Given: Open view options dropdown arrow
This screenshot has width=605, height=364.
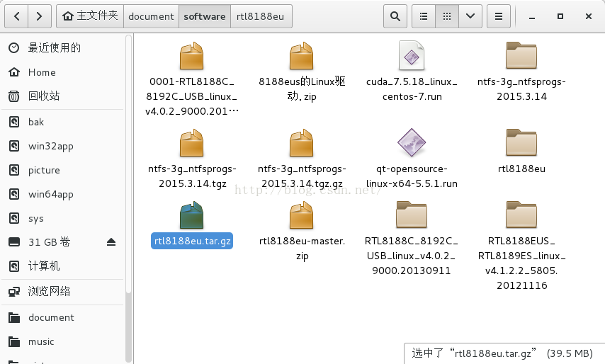Looking at the screenshot, I should point(470,16).
